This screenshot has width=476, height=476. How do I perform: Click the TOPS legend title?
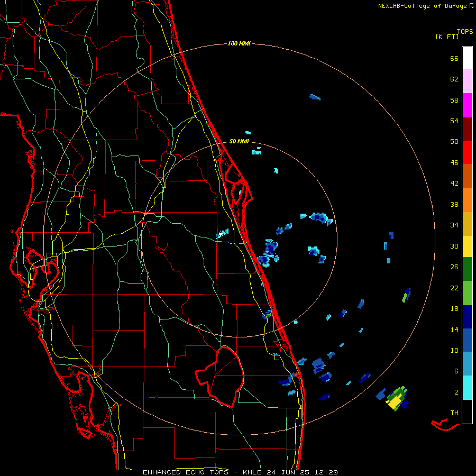pos(465,31)
